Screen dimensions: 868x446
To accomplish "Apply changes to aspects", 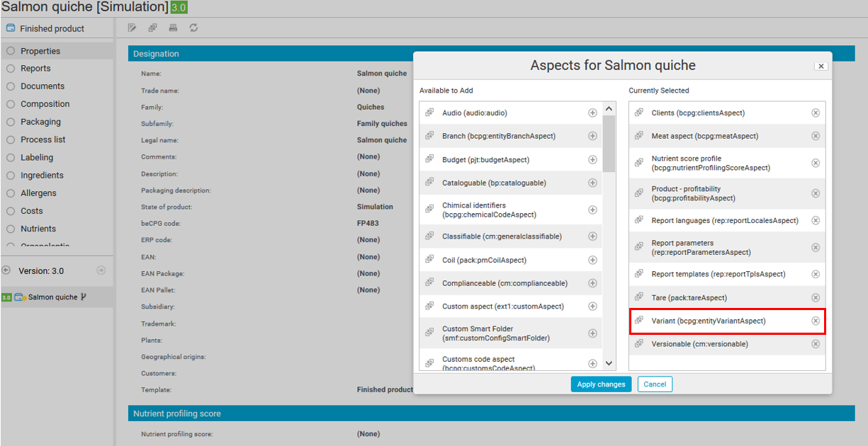I will [601, 384].
